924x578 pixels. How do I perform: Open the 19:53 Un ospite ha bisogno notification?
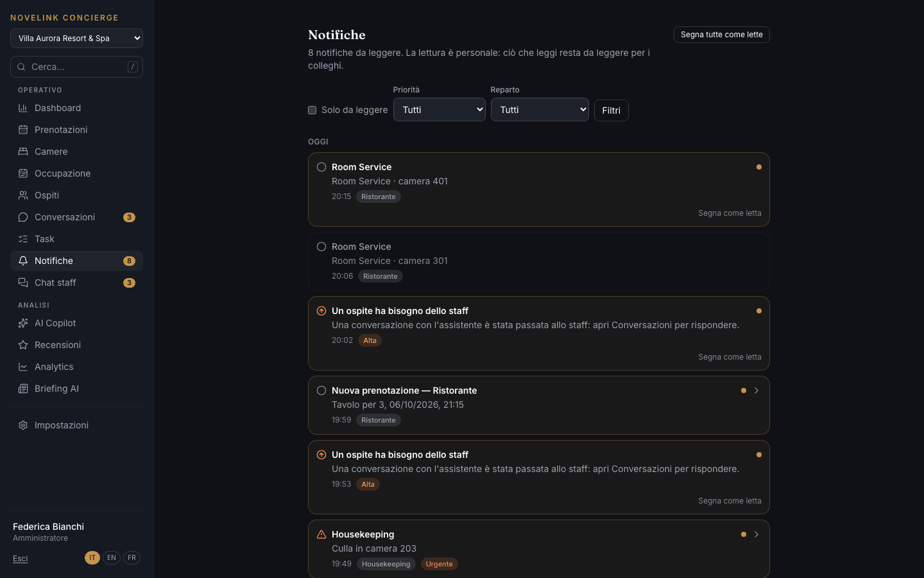pyautogui.click(x=539, y=477)
